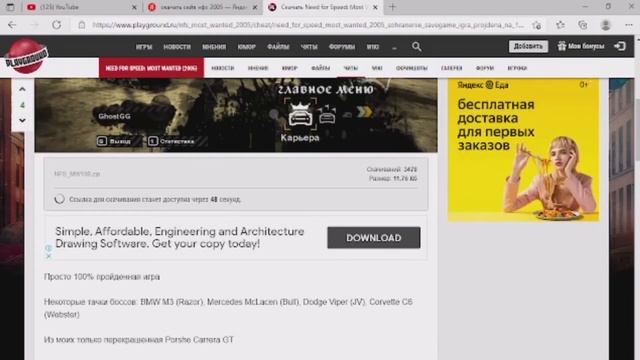Open browser settings three-dot menu
640x360 pixels.
629,25
